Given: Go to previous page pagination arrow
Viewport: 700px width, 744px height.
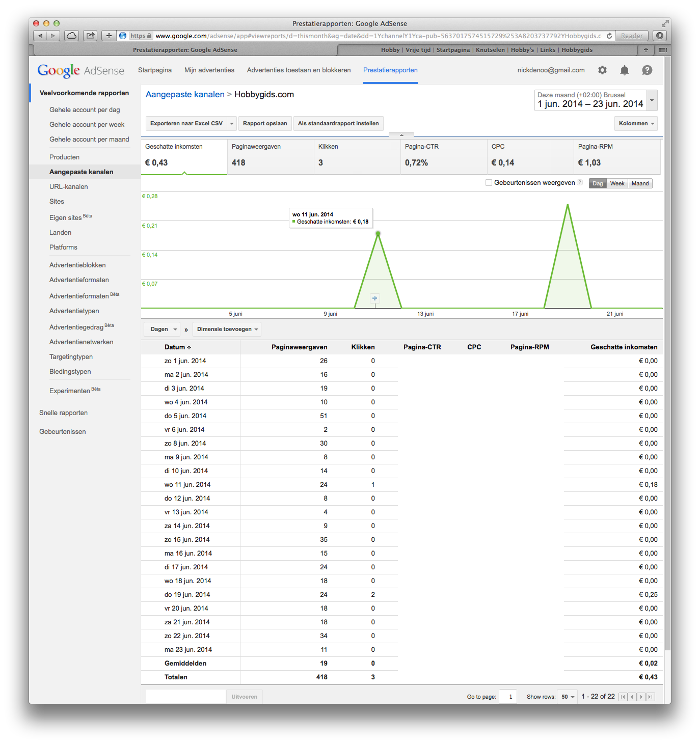Looking at the screenshot, I should coord(632,697).
